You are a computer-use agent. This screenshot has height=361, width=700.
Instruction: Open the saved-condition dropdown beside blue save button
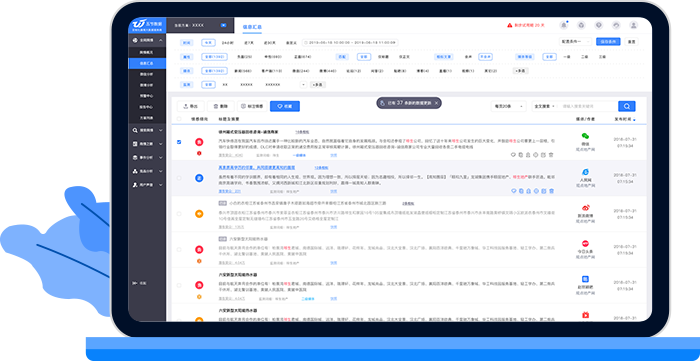click(x=575, y=41)
